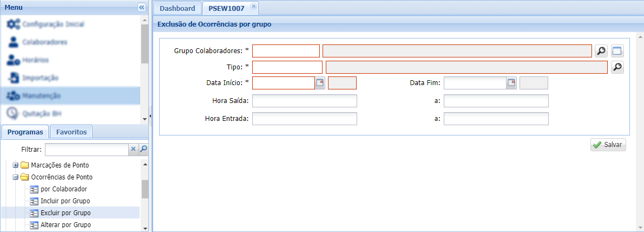
Task: Click the Hora Saída input field
Action: pyautogui.click(x=304, y=101)
